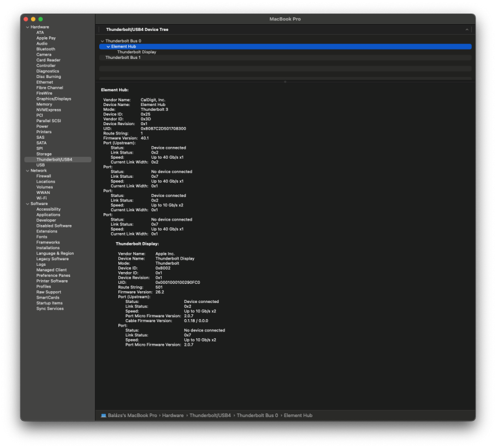Select Graphics/Displays in sidebar
Screen dimensions: 496x448
(53, 99)
